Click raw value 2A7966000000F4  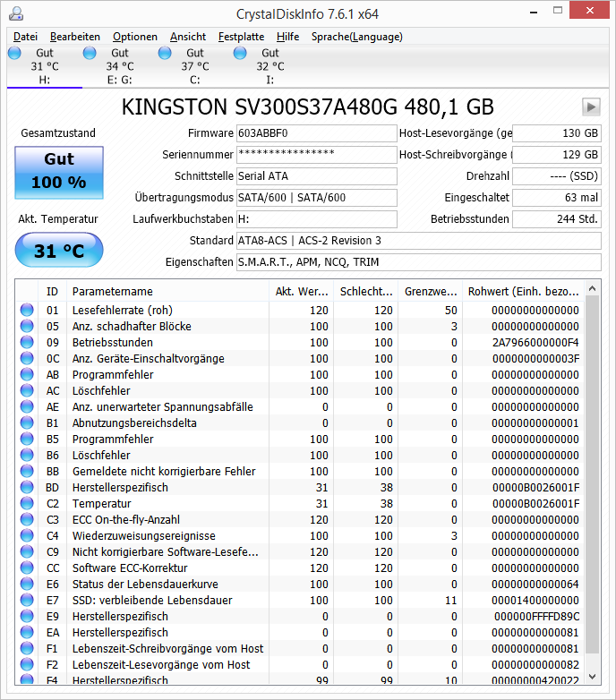pyautogui.click(x=535, y=343)
